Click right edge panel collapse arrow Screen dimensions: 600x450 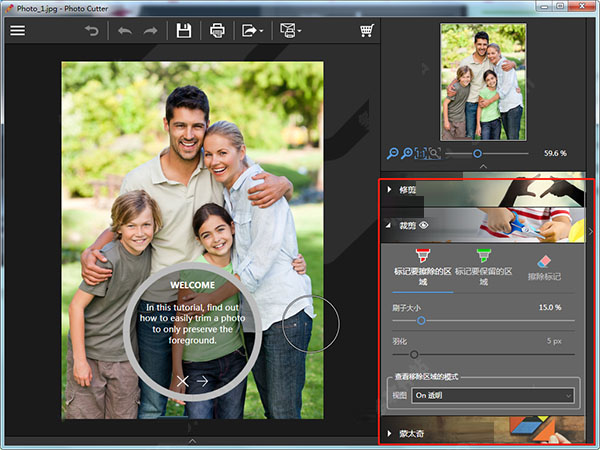pos(591,232)
